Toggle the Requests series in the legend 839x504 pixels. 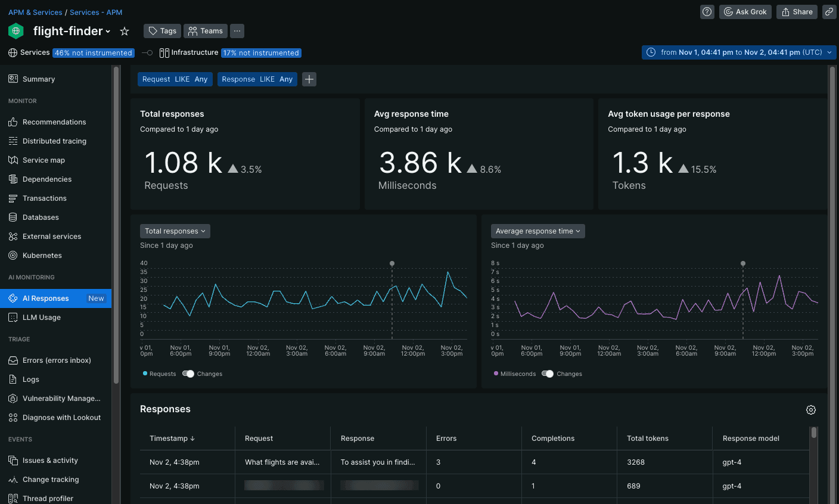pos(159,374)
